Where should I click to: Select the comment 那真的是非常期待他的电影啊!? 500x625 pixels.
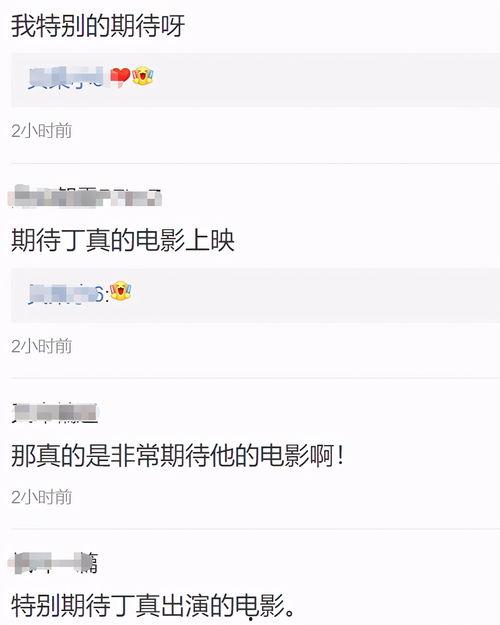click(x=177, y=455)
